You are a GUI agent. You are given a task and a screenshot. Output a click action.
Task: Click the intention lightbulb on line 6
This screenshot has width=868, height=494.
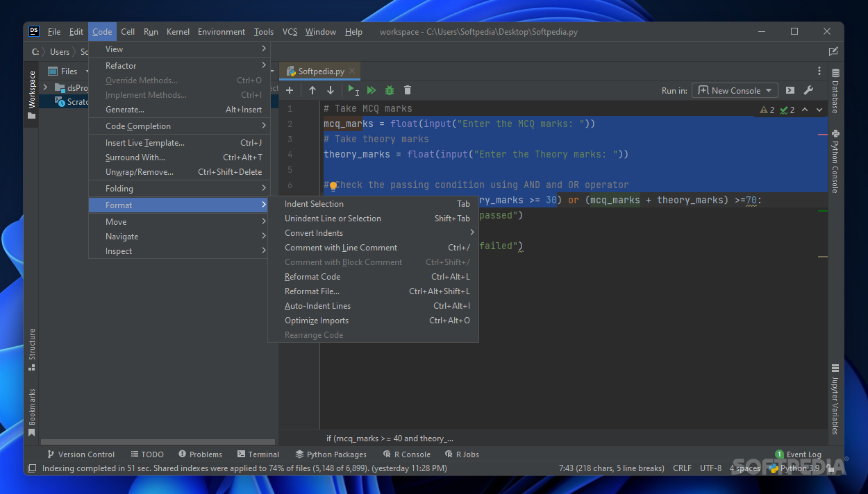[333, 185]
